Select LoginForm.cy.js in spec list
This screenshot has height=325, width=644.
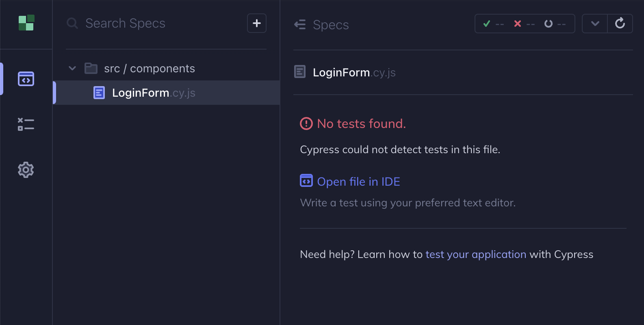point(166,93)
